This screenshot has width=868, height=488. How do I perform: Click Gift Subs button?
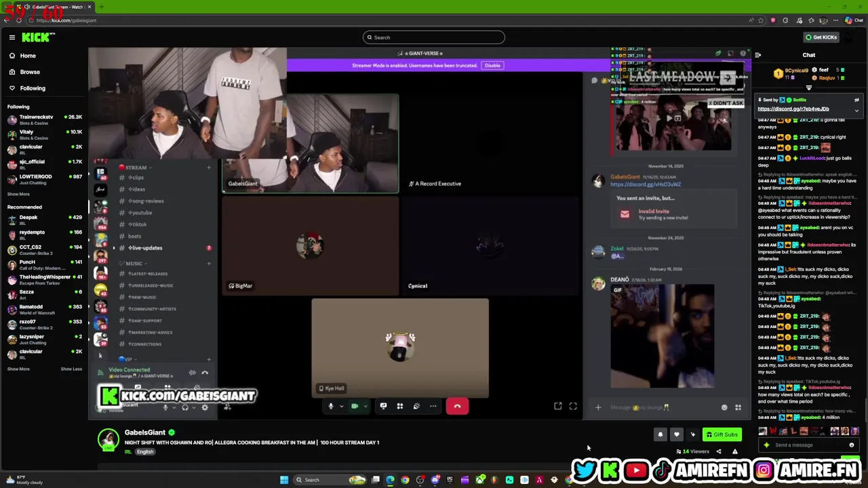coord(722,434)
